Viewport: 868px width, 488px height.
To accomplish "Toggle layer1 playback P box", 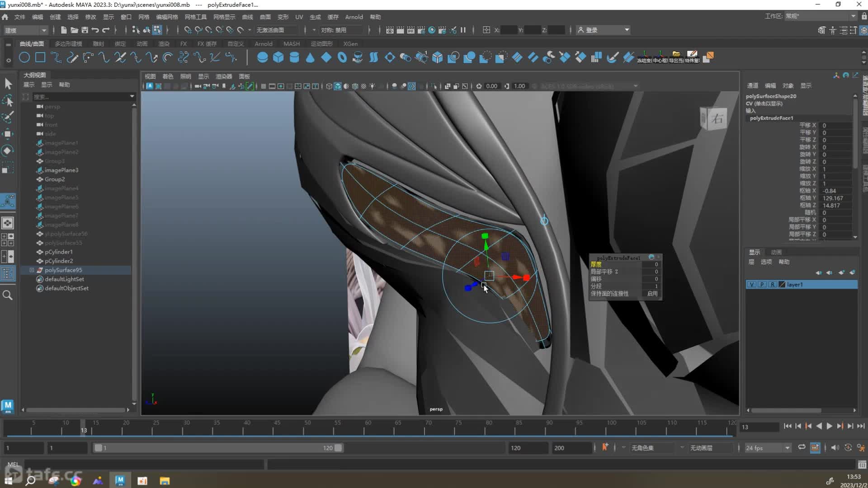I will click(x=762, y=284).
